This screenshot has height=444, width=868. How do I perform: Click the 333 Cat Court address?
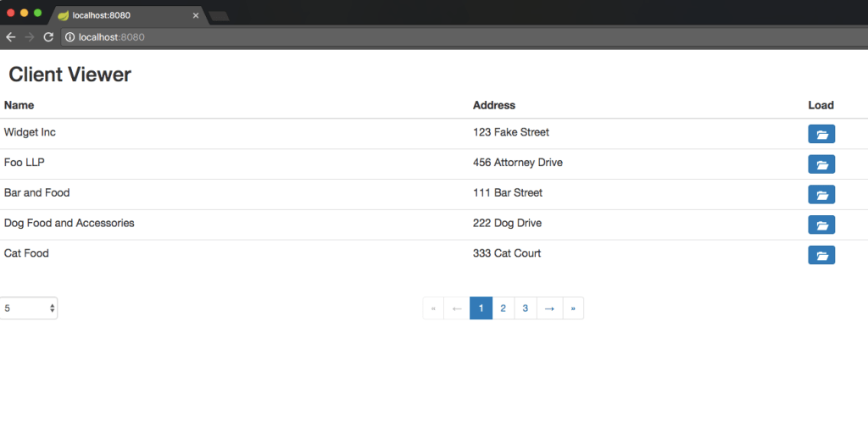coord(507,253)
